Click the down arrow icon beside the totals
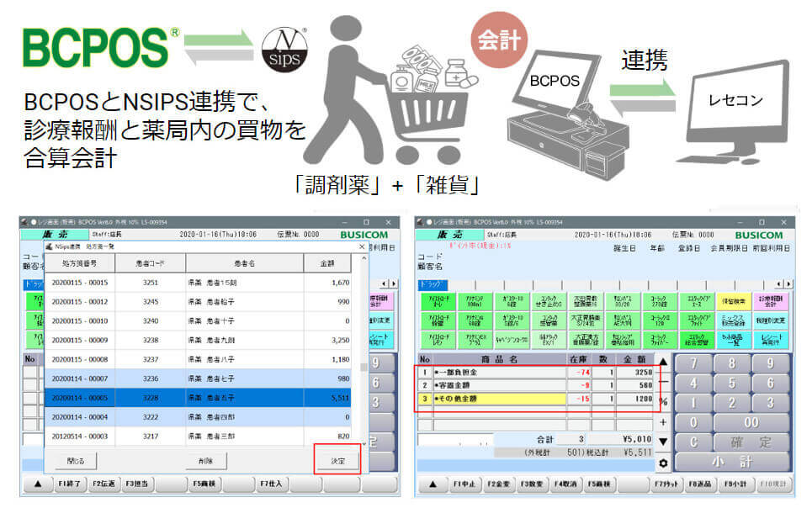Viewport: 812px width, 524px height. click(663, 442)
